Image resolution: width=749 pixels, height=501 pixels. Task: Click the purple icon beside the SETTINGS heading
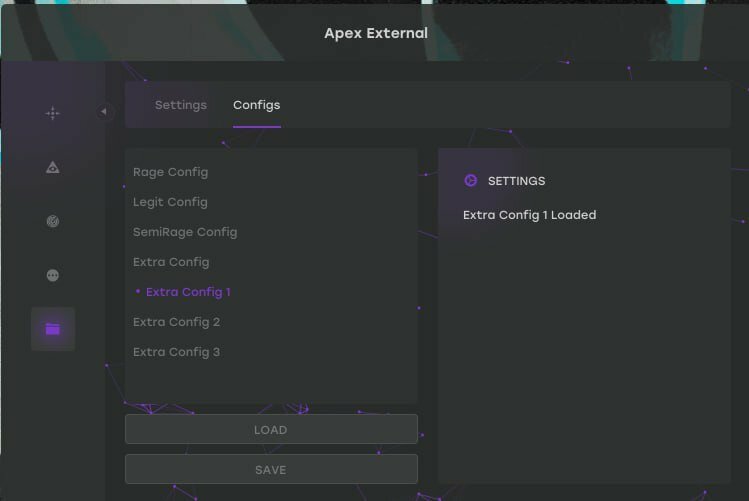click(471, 181)
